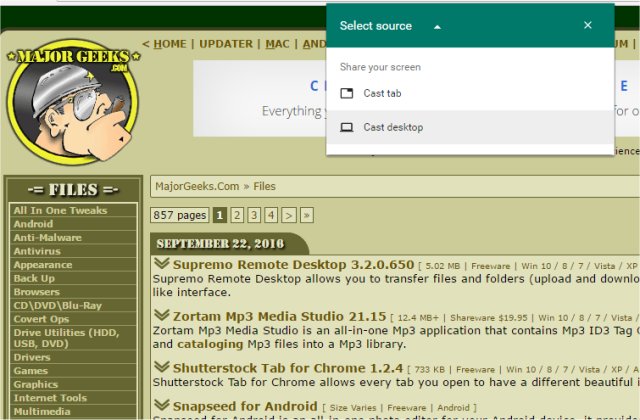Expand Snapseed for Android chevron icon
Screen dimensions: 640x420
(162, 405)
